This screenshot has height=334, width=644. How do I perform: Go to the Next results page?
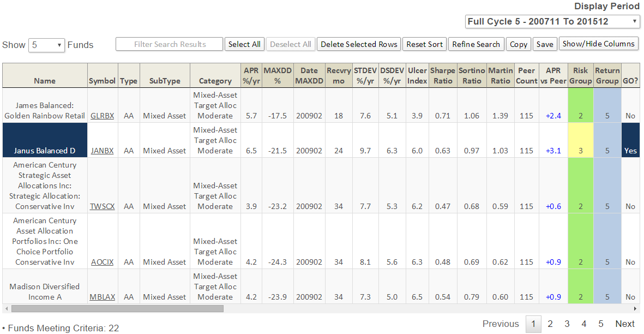click(624, 324)
